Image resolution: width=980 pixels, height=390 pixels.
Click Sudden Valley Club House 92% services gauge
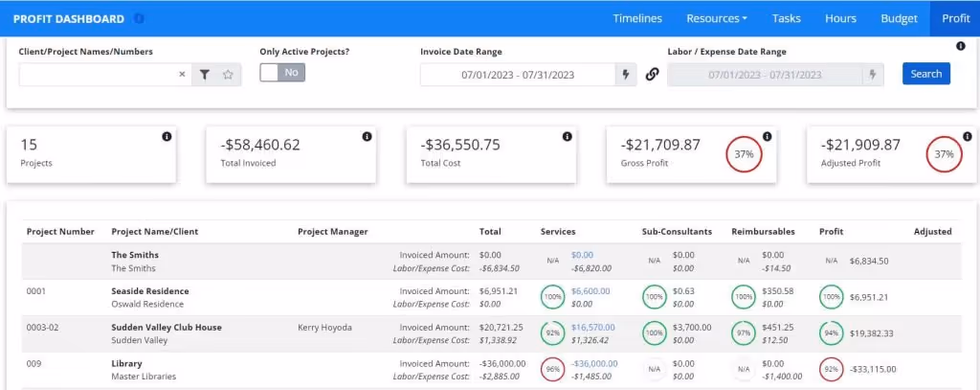coord(552,333)
